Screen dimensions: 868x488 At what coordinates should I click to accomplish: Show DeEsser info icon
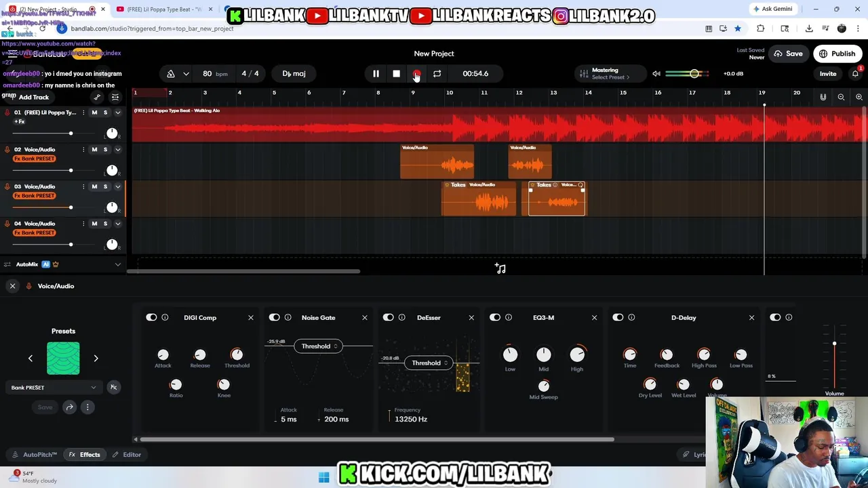pyautogui.click(x=401, y=317)
